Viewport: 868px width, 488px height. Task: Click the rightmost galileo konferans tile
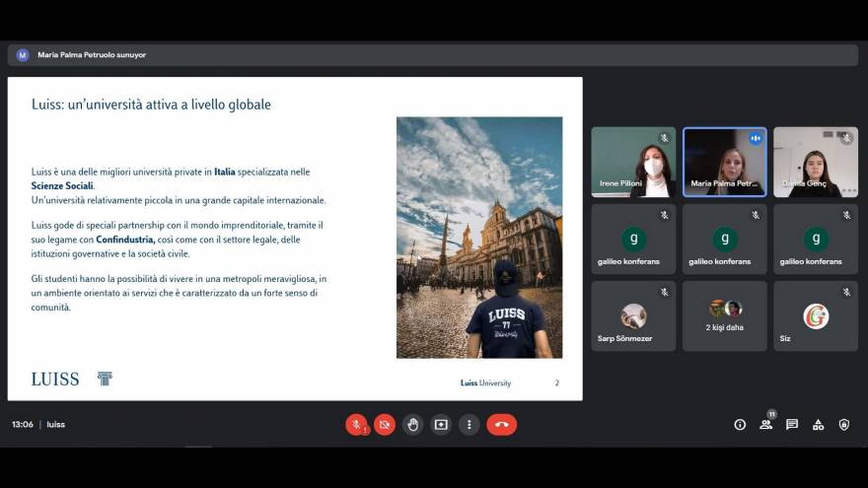tap(816, 239)
